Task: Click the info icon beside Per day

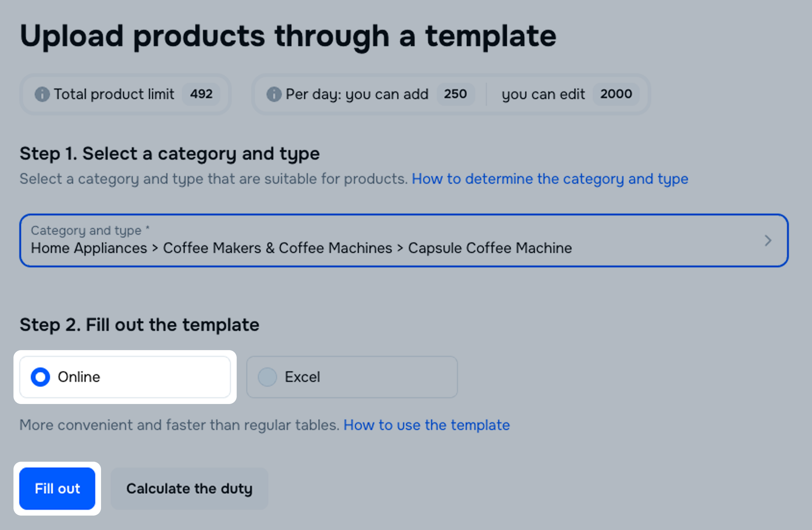Action: 274,94
